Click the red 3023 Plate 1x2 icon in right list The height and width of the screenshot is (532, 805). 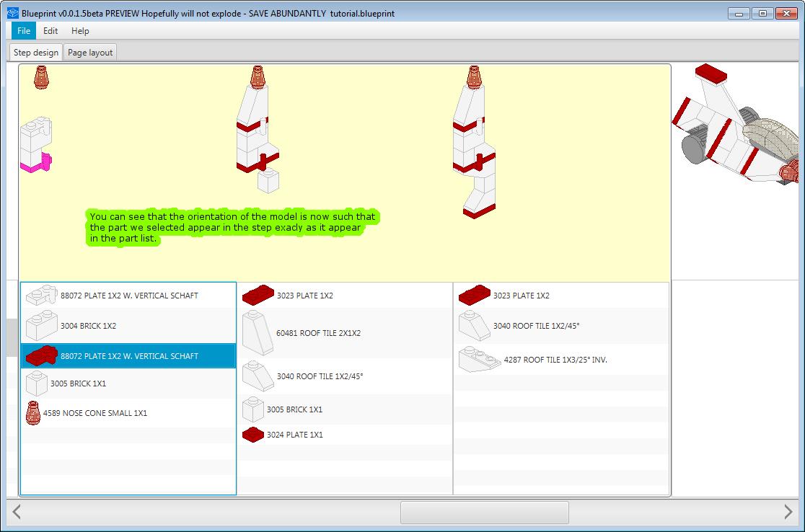coord(475,295)
